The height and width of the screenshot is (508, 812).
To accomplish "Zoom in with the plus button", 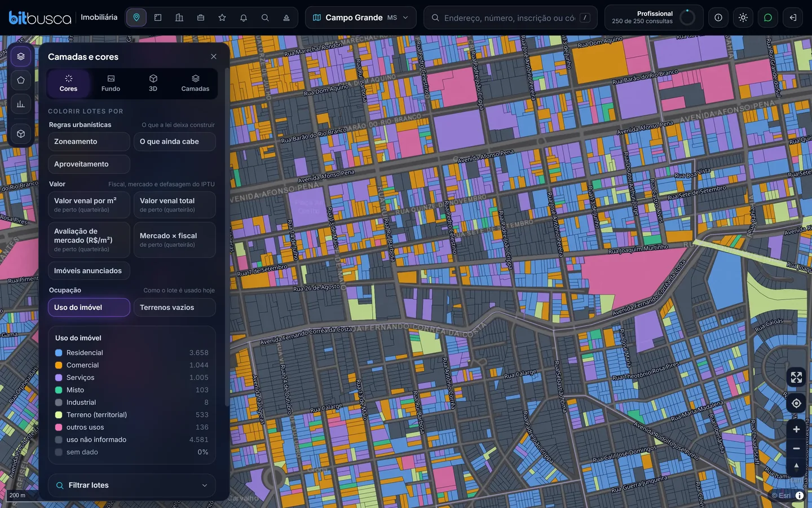I will [x=796, y=429].
